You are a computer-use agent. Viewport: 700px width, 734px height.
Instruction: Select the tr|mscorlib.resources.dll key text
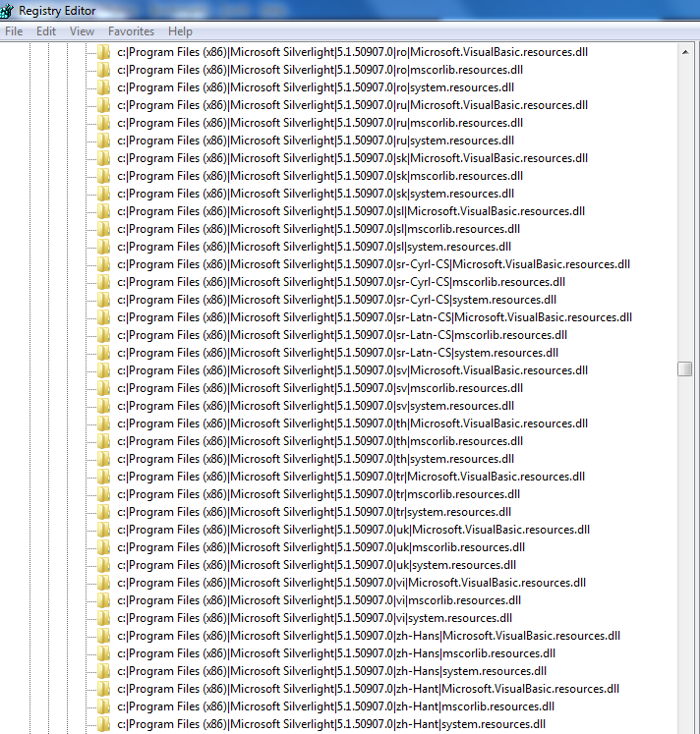coord(319,494)
